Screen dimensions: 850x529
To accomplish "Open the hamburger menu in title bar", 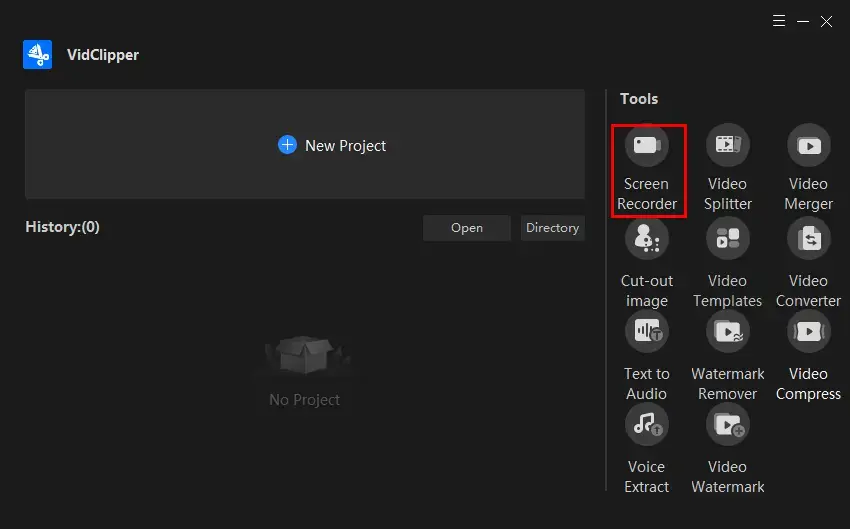I will click(x=780, y=20).
